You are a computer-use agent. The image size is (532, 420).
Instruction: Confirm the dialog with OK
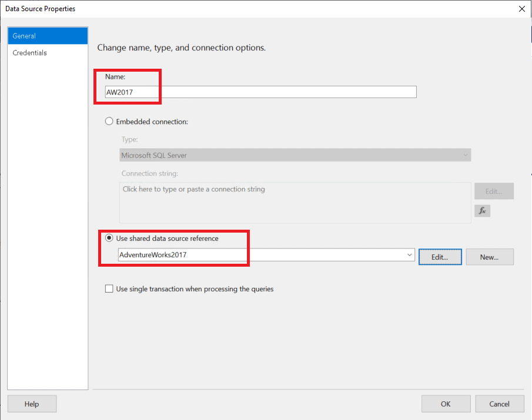coord(446,404)
